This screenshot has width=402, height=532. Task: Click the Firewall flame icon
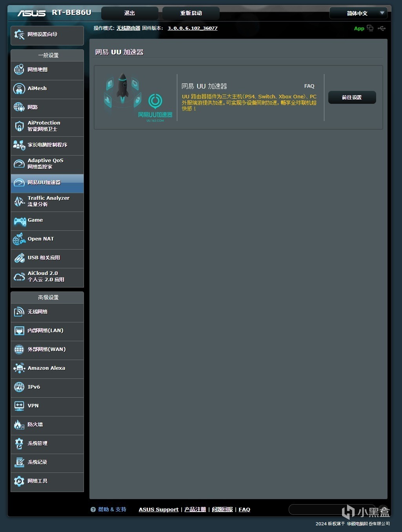19,425
